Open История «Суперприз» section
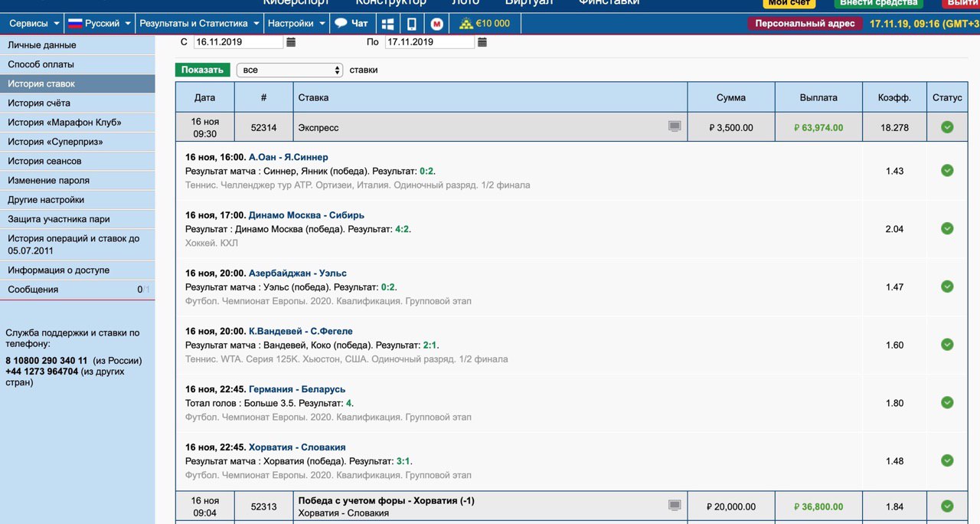The width and height of the screenshot is (980, 524). point(77,142)
